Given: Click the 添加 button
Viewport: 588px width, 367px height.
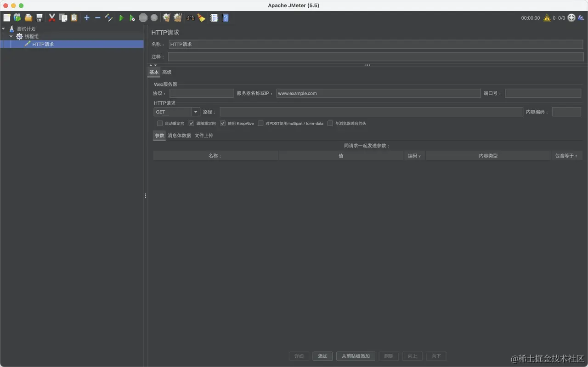Looking at the screenshot, I should coord(322,356).
